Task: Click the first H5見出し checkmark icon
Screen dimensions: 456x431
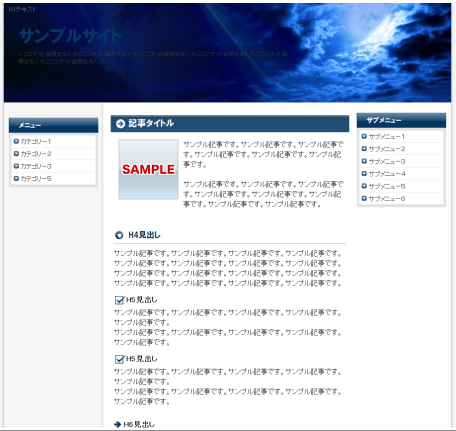Action: [119, 300]
